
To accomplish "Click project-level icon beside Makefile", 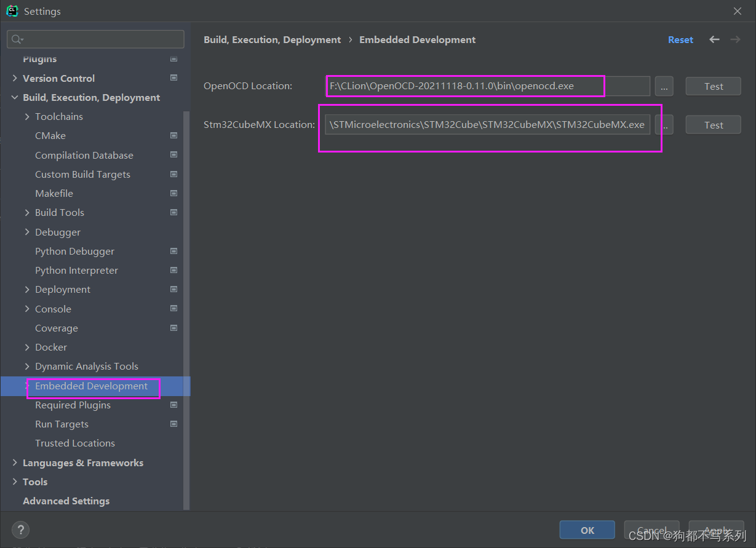I will 173,193.
